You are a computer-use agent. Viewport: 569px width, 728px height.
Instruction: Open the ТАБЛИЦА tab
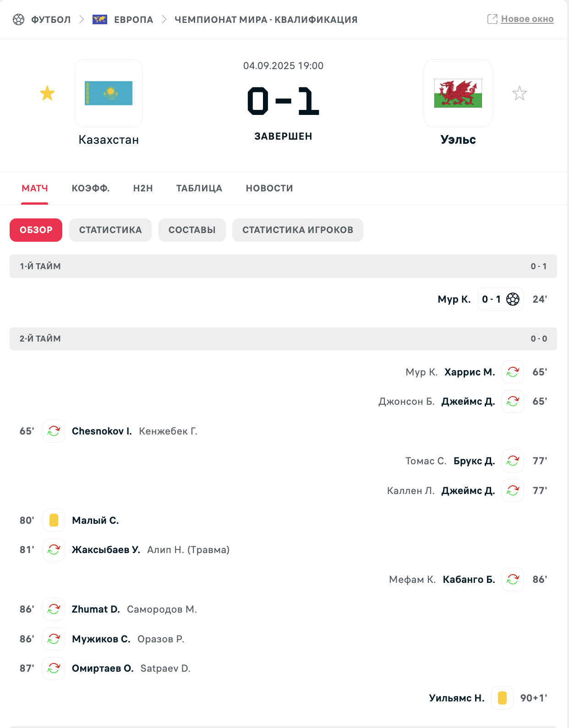tap(199, 188)
